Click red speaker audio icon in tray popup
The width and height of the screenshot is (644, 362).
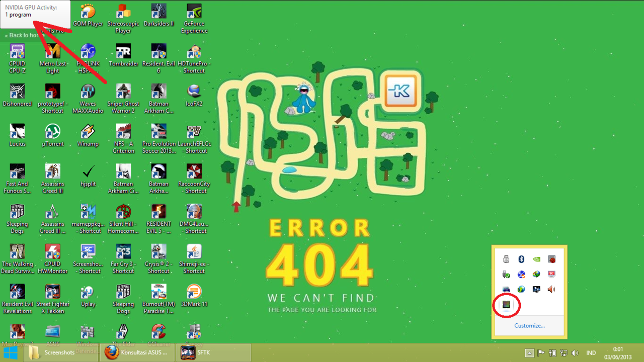coord(551,289)
